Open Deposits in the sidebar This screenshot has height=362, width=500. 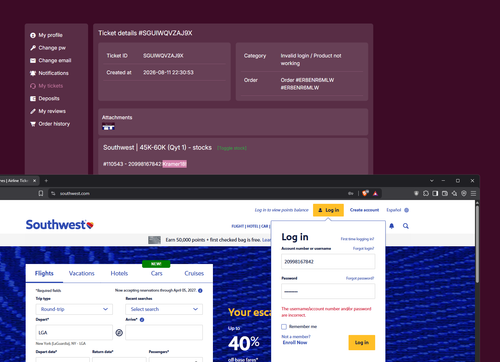[45, 98]
